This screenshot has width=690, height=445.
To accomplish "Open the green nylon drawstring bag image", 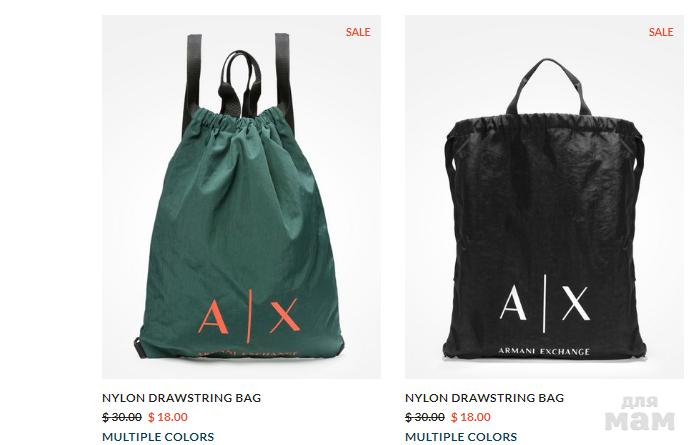I will point(241,197).
